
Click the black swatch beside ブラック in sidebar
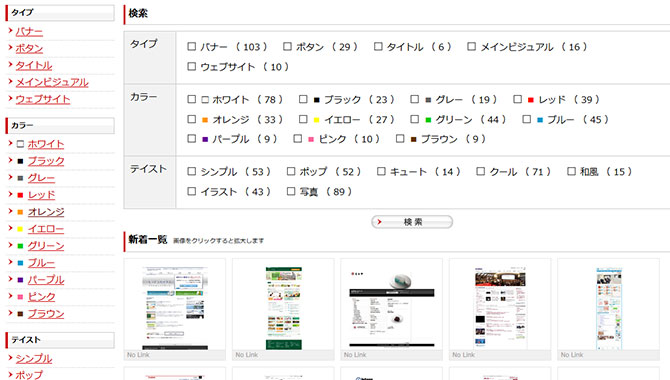click(20, 161)
